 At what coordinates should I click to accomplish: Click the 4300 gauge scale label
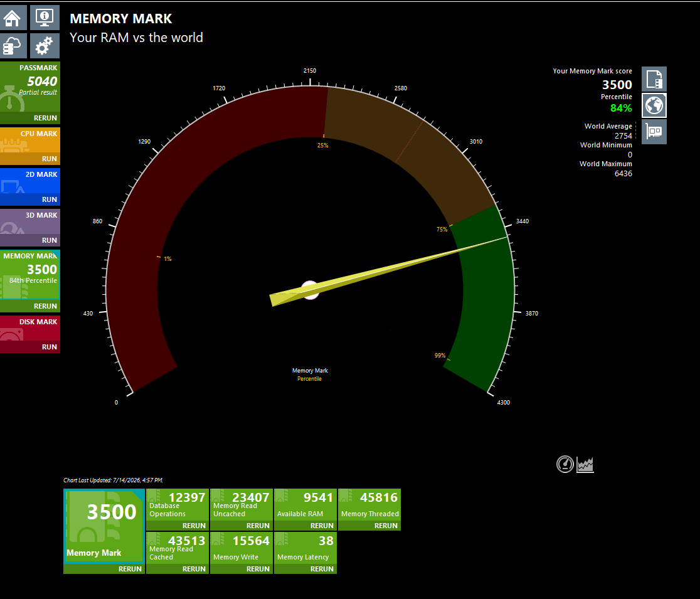504,403
